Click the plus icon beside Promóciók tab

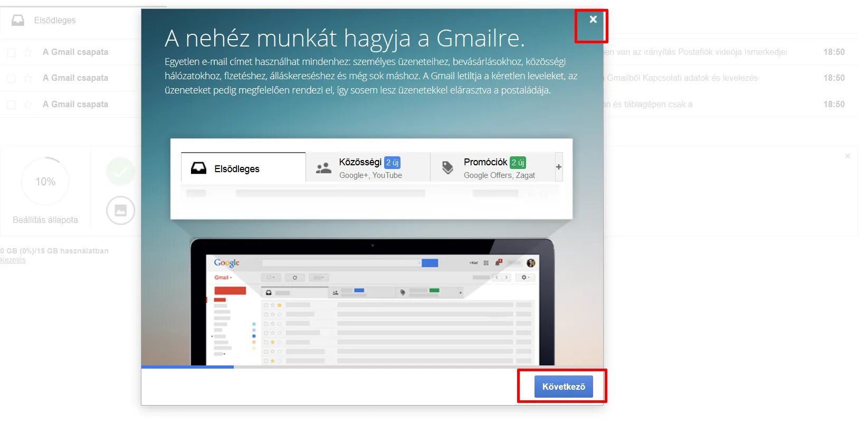click(x=559, y=167)
